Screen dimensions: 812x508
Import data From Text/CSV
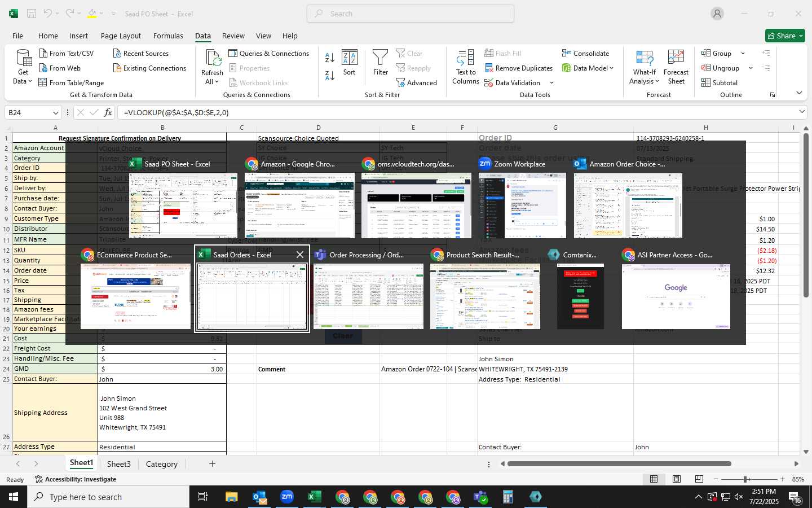[66, 53]
